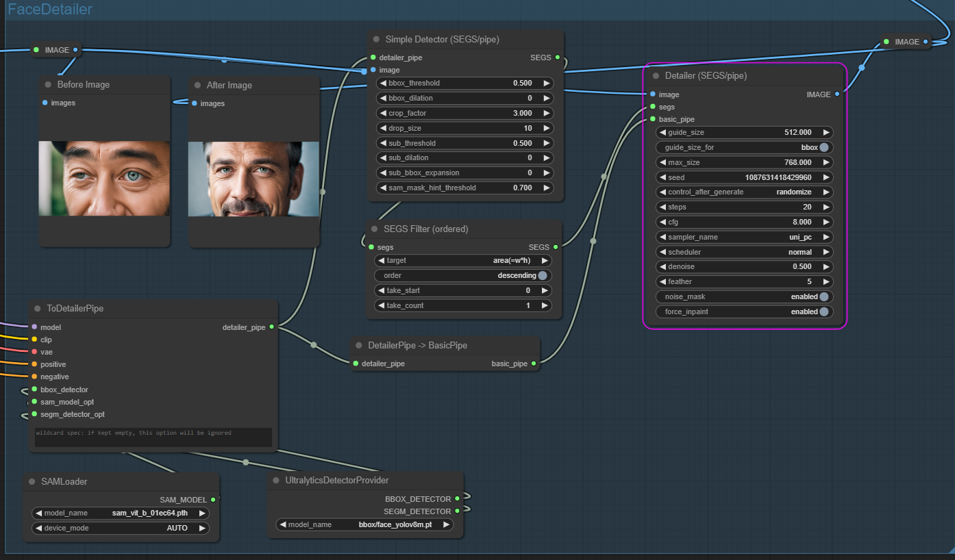Increase the steps value with its right arrow
The height and width of the screenshot is (560, 955).
pos(827,207)
